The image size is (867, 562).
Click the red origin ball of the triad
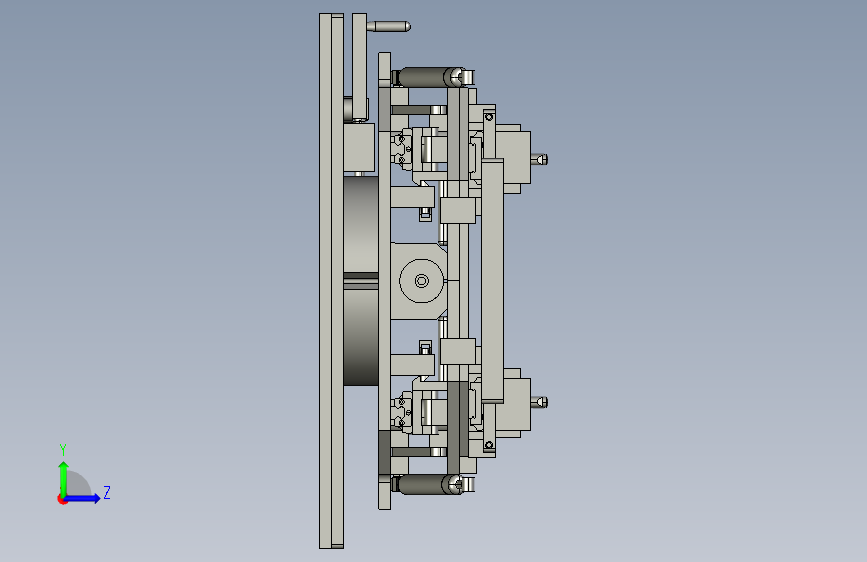click(x=62, y=499)
